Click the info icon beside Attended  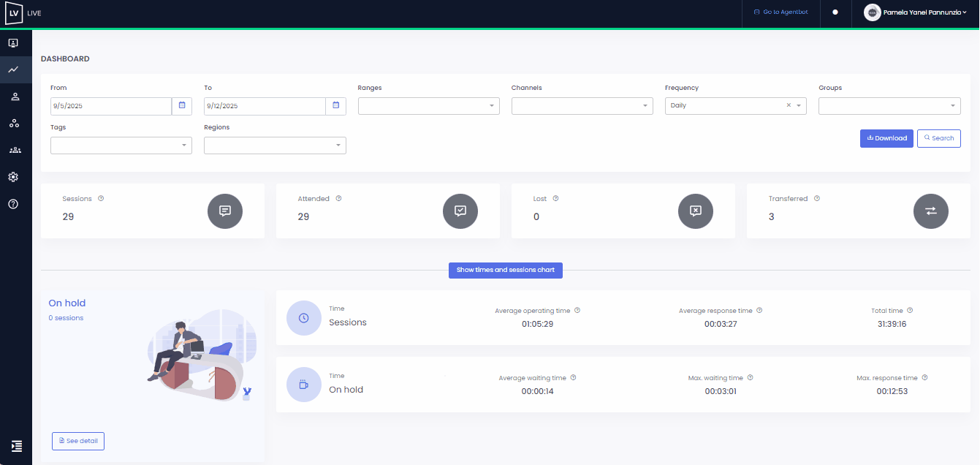pyautogui.click(x=338, y=198)
